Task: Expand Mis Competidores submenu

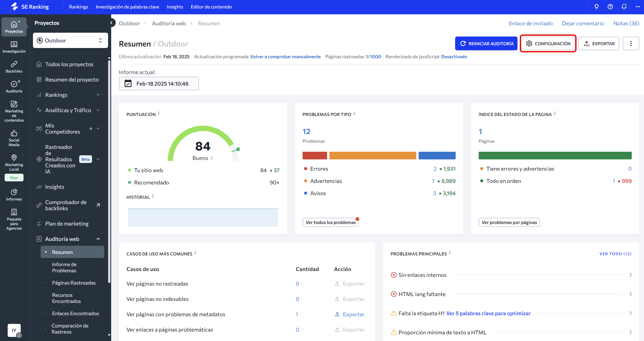Action: pos(98,129)
